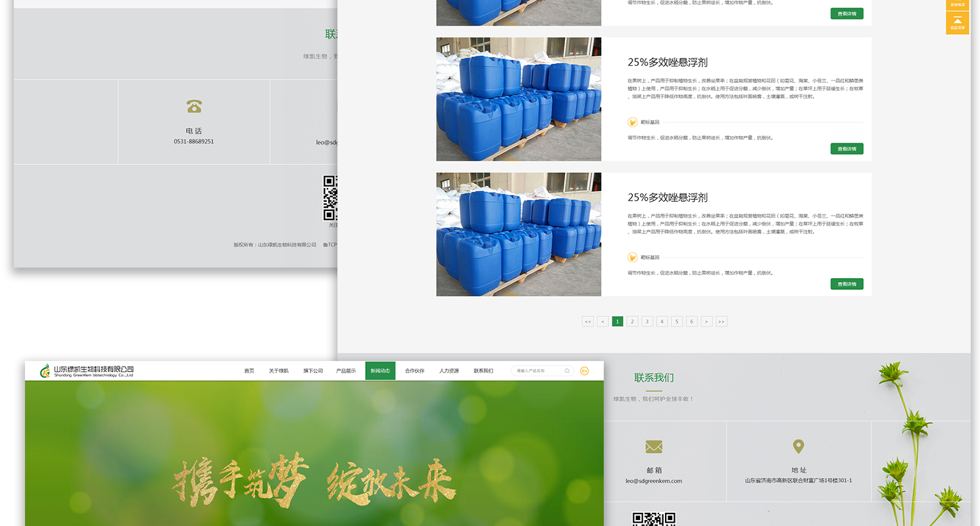Select the highlighted 新闻动态 tab
This screenshot has height=526, width=980.
point(380,371)
